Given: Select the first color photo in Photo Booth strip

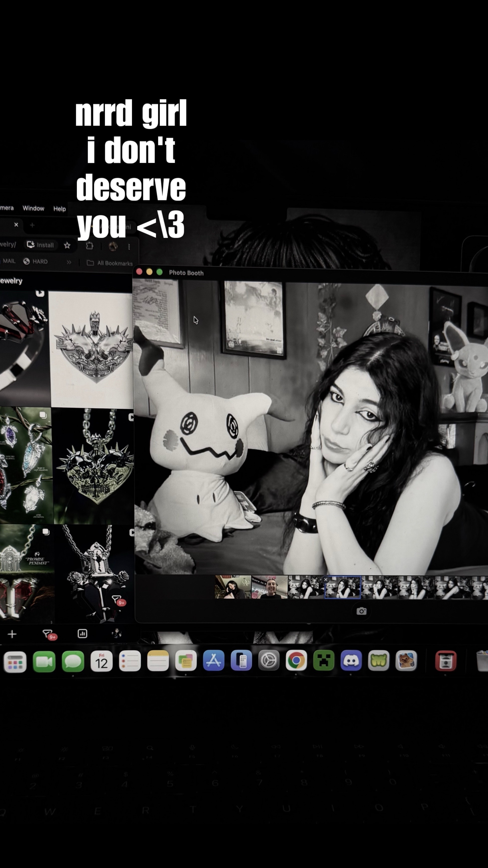Looking at the screenshot, I should point(233,587).
